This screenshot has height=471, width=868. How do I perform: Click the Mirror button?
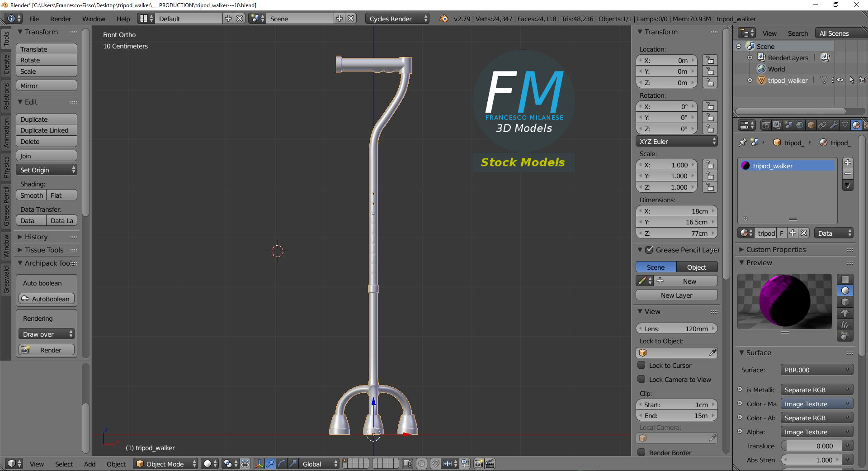click(47, 86)
